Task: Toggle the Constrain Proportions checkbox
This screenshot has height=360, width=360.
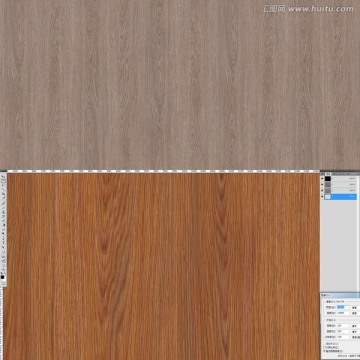Action: [324, 347]
